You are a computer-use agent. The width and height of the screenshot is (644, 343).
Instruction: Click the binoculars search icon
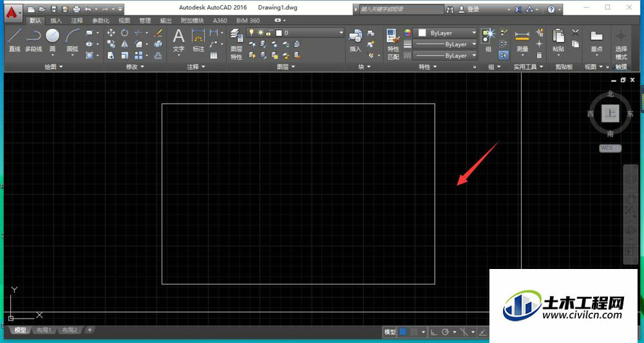click(x=450, y=9)
